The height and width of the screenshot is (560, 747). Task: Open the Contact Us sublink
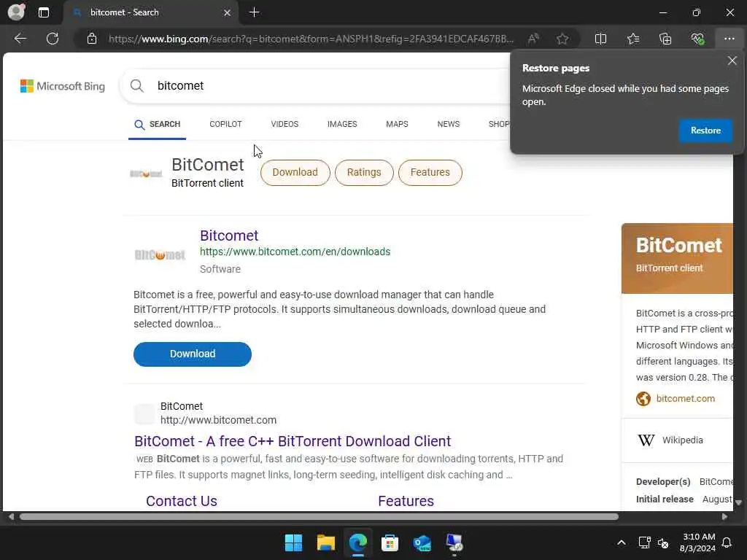point(182,501)
